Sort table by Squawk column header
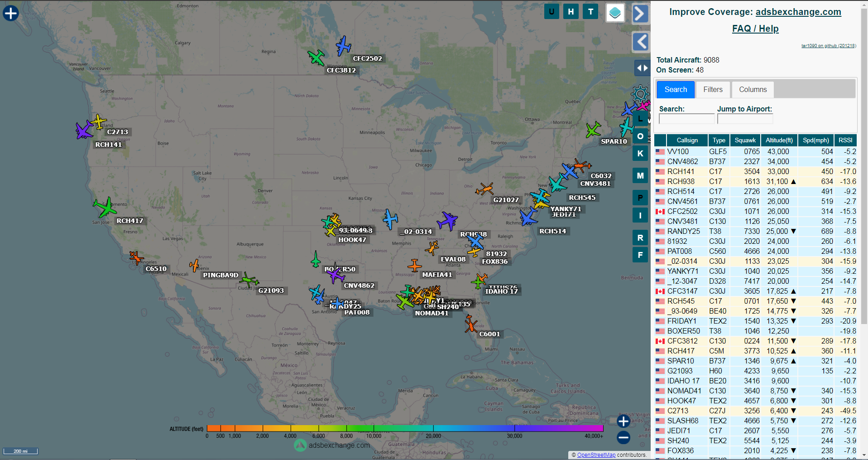Viewport: 868px width, 460px height. coord(745,140)
